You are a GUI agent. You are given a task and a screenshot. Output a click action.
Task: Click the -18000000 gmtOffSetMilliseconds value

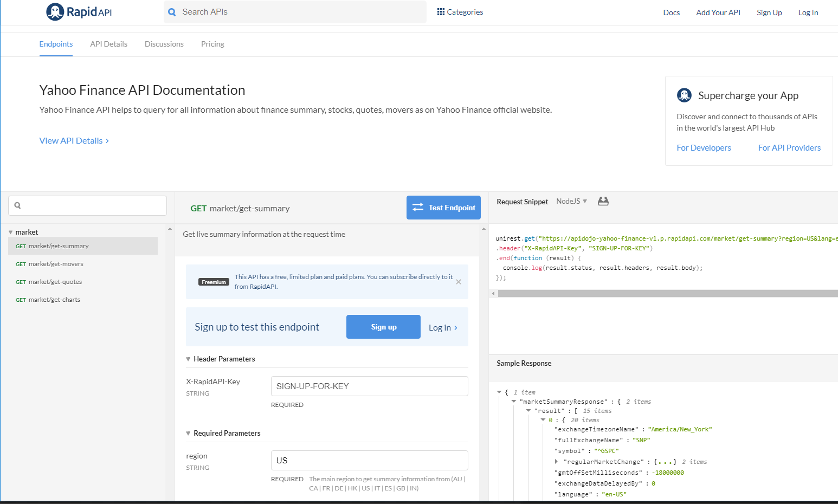click(x=668, y=473)
